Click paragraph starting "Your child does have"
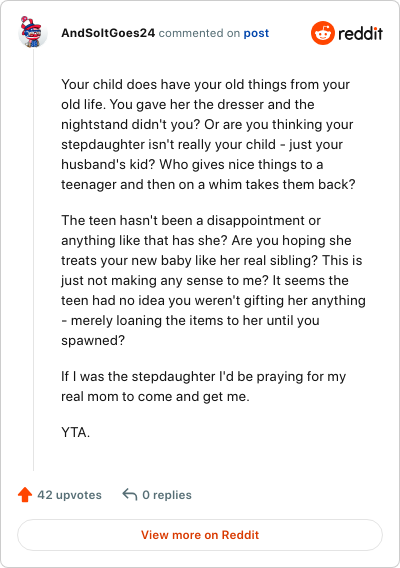This screenshot has height=568, width=400. tap(208, 134)
